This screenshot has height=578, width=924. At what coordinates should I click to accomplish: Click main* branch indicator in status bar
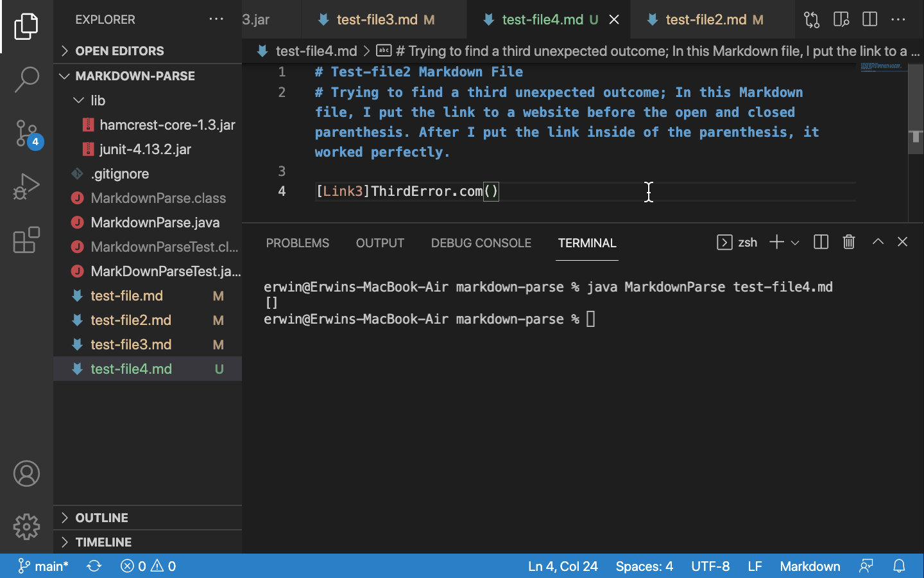pyautogui.click(x=43, y=566)
